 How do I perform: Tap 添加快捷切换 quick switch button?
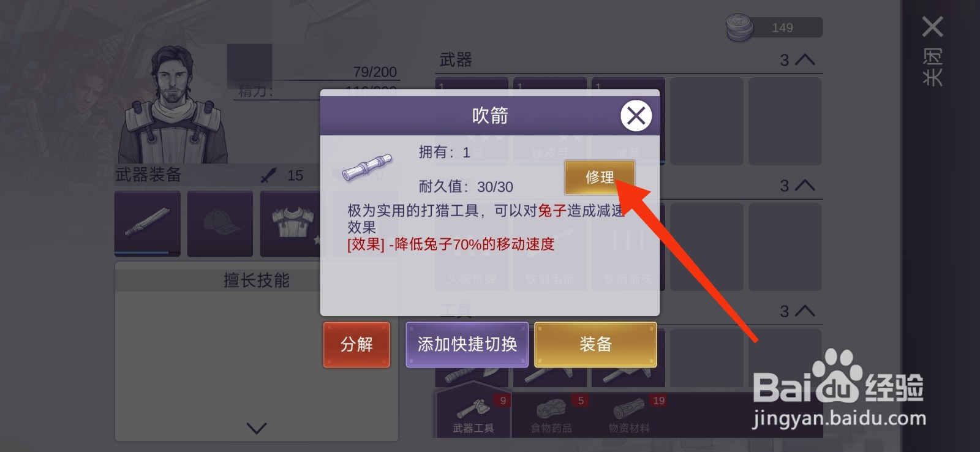[467, 344]
